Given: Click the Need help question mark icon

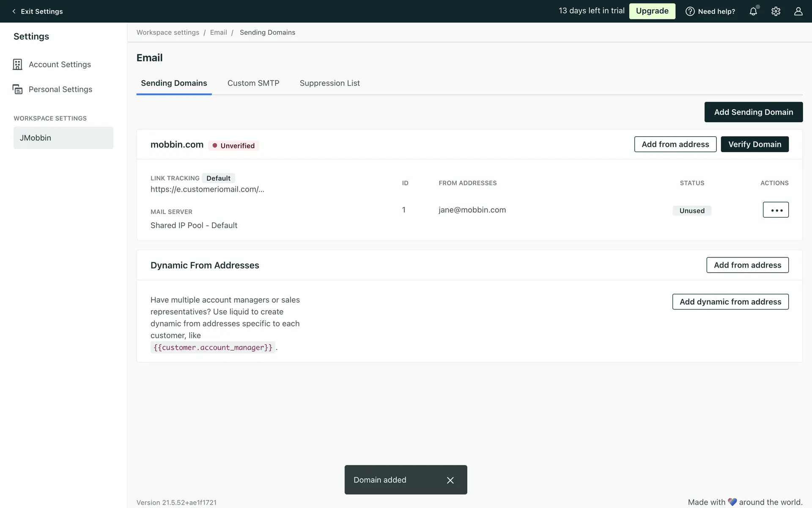Looking at the screenshot, I should [x=690, y=11].
